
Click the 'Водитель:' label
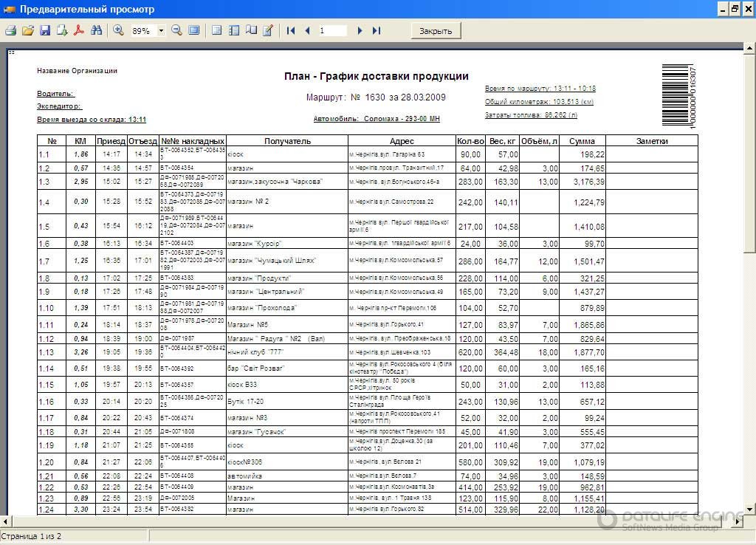56,94
